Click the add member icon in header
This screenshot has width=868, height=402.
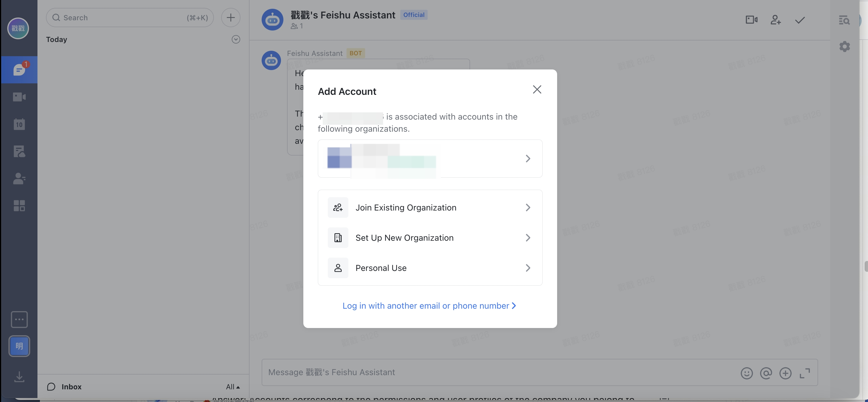tap(775, 20)
